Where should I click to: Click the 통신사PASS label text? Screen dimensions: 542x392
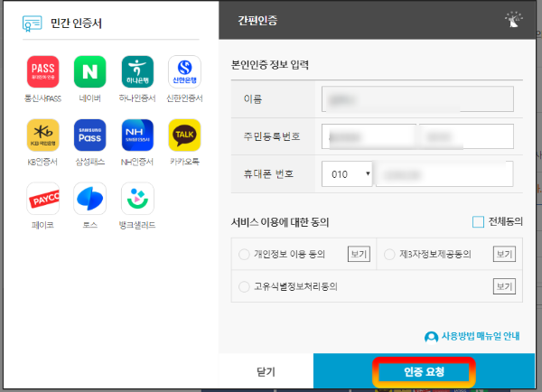(42, 98)
